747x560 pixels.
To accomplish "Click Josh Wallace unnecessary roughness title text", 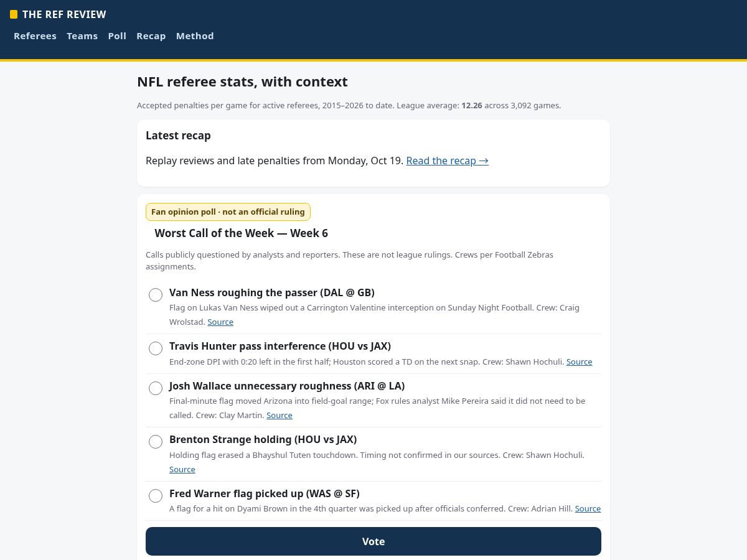I will [287, 386].
